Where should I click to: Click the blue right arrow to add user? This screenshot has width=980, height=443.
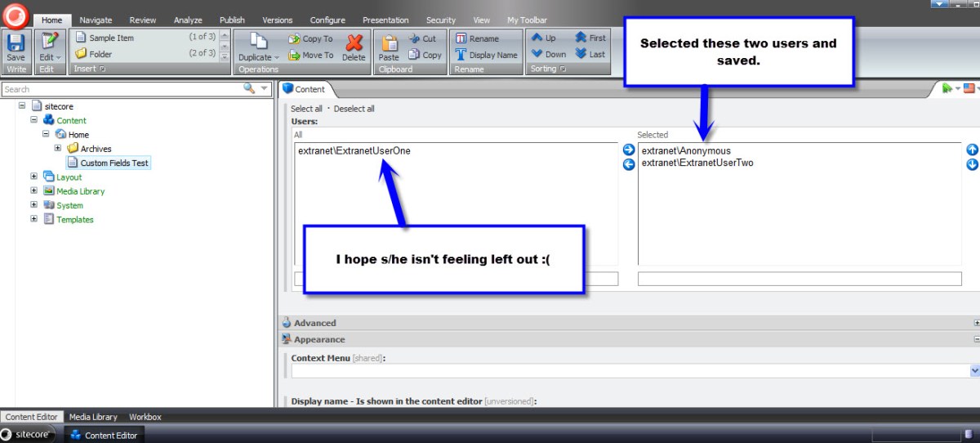click(x=628, y=150)
